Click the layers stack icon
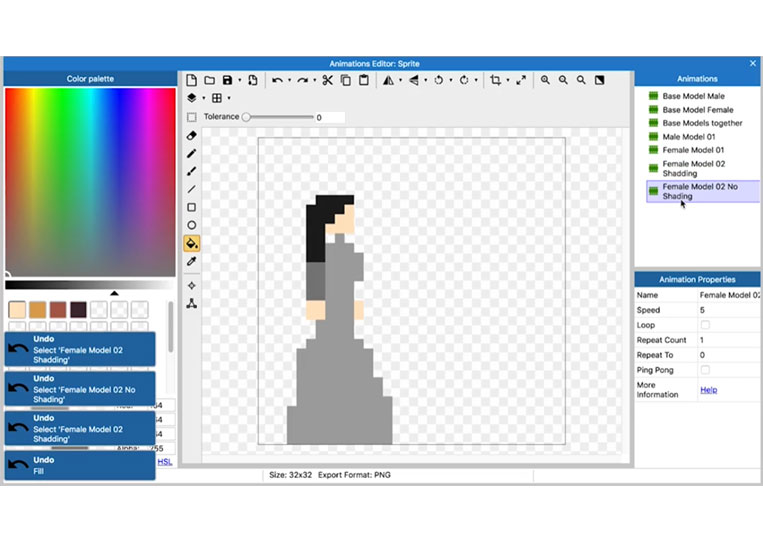Image resolution: width=763 pixels, height=541 pixels. click(x=192, y=98)
